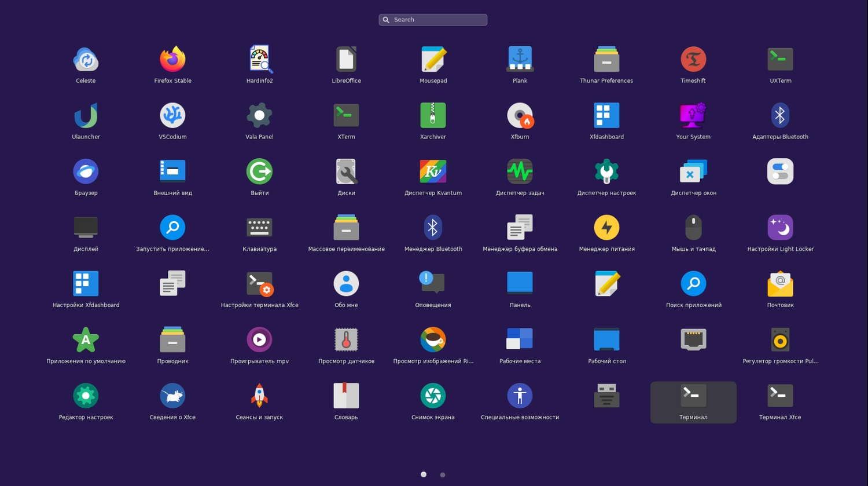Launch Vala Panel
Screen dimensions: 868x486
tap(259, 115)
